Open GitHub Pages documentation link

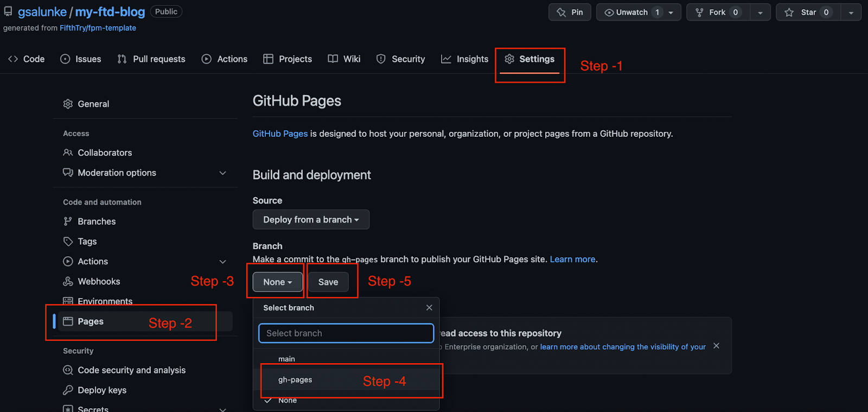[x=280, y=134]
